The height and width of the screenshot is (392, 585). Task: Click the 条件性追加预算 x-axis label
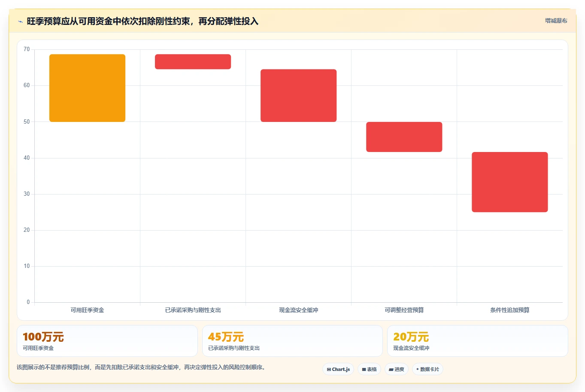click(510, 310)
